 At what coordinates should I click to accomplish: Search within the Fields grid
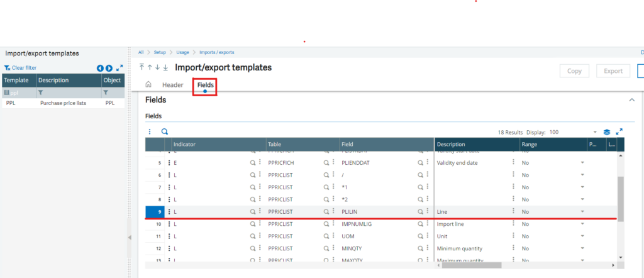pyautogui.click(x=165, y=132)
